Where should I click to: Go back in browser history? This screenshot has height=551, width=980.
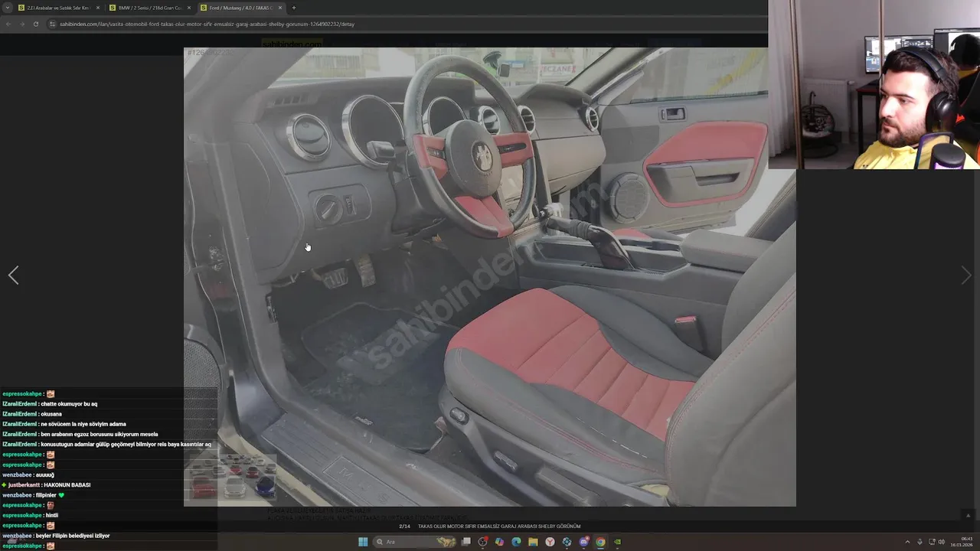(8, 24)
